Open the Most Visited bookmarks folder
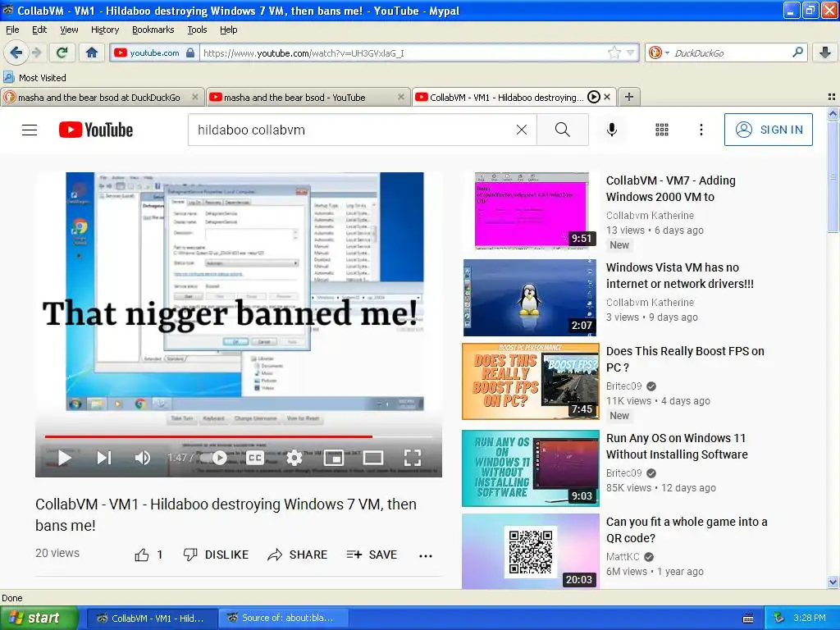The height and width of the screenshot is (630, 840). 34,78
